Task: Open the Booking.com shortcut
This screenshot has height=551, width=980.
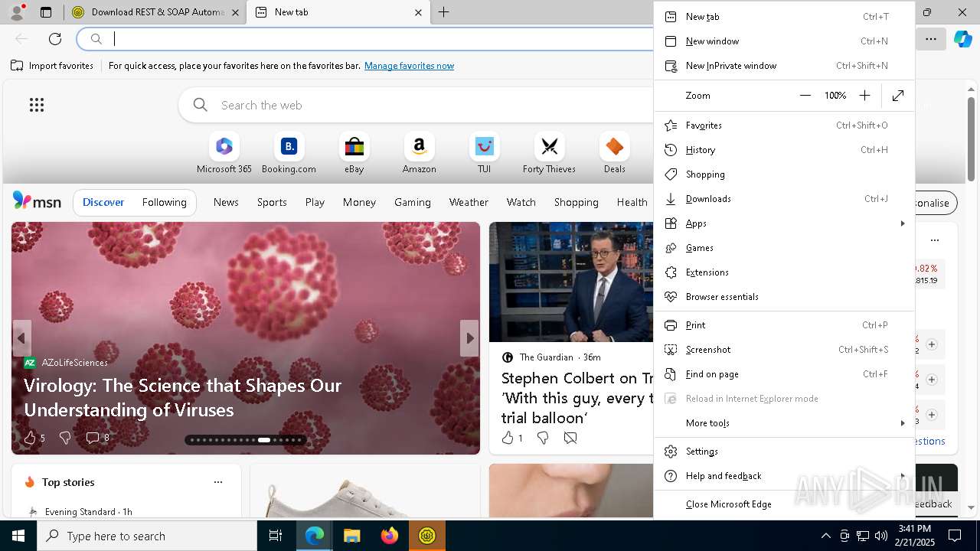Action: coord(289,153)
